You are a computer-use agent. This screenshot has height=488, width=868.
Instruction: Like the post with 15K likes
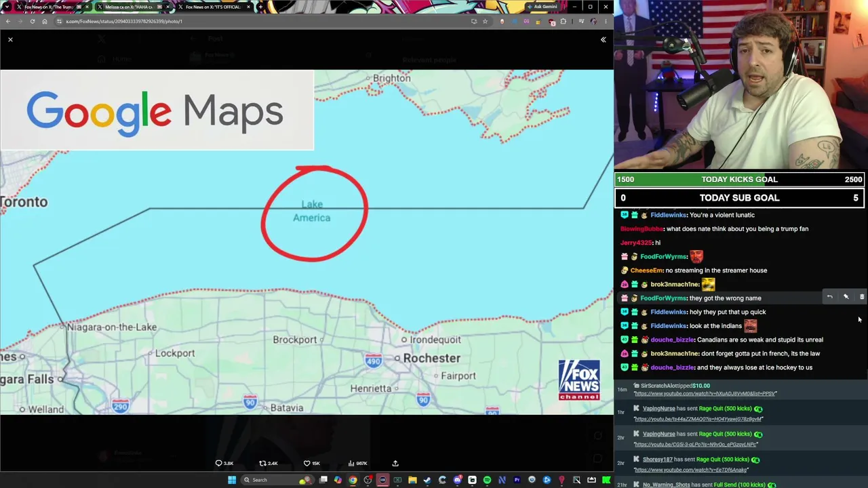[312, 464]
